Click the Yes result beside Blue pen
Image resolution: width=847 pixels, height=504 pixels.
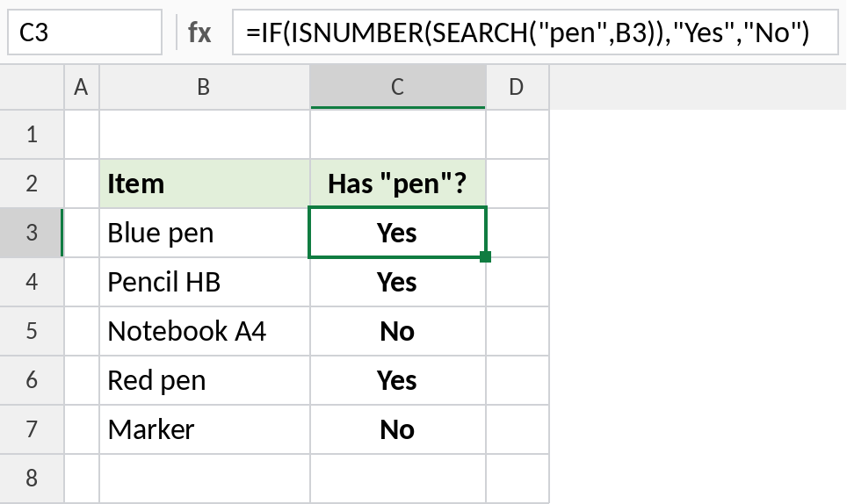pyautogui.click(x=397, y=233)
